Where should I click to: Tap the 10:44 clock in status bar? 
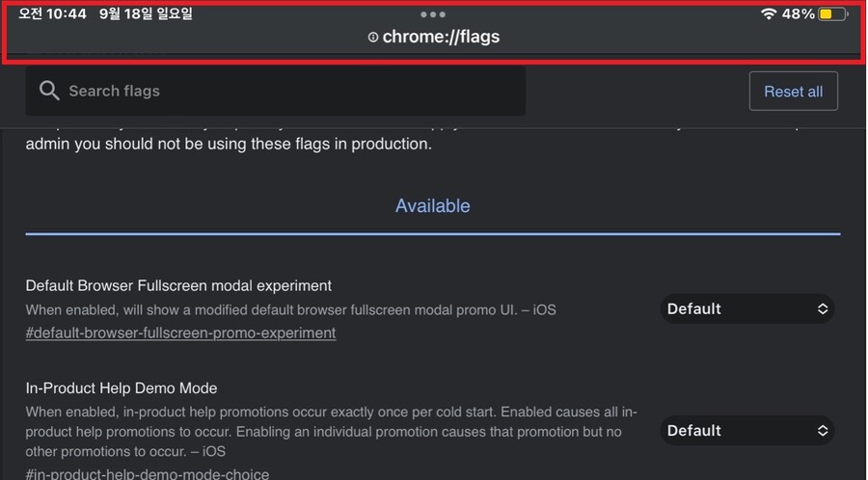[x=53, y=13]
